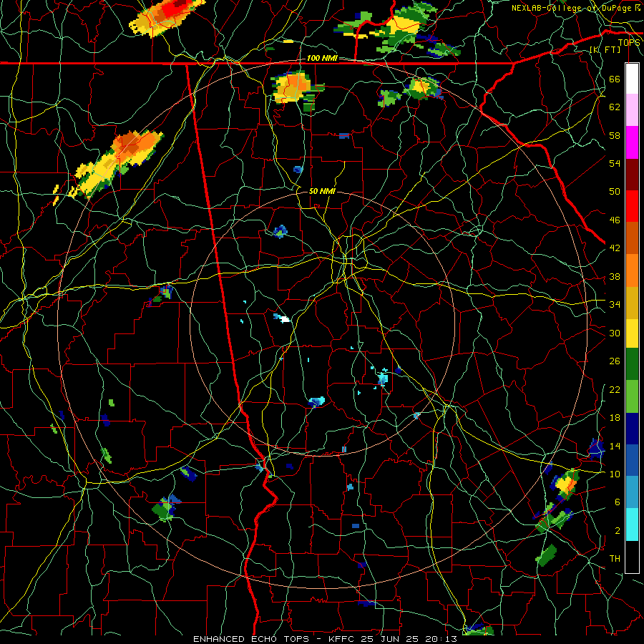The height and width of the screenshot is (644, 644).
Task: Click the "100 NMI" range ring label
Action: [322, 59]
